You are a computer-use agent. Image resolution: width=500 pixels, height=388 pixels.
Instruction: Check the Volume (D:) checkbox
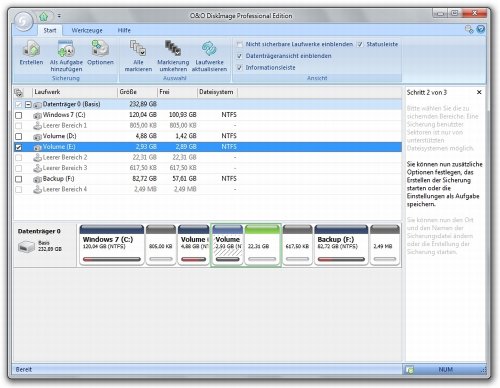coord(19,137)
